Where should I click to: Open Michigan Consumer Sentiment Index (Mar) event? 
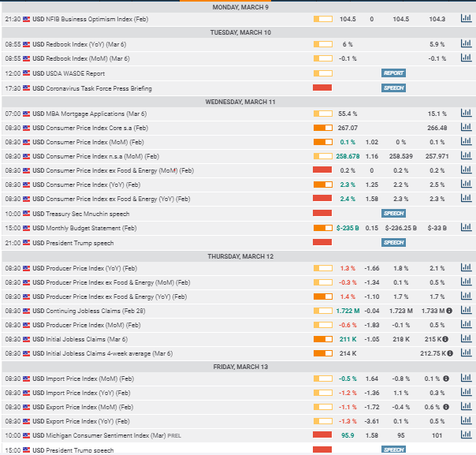(106, 435)
